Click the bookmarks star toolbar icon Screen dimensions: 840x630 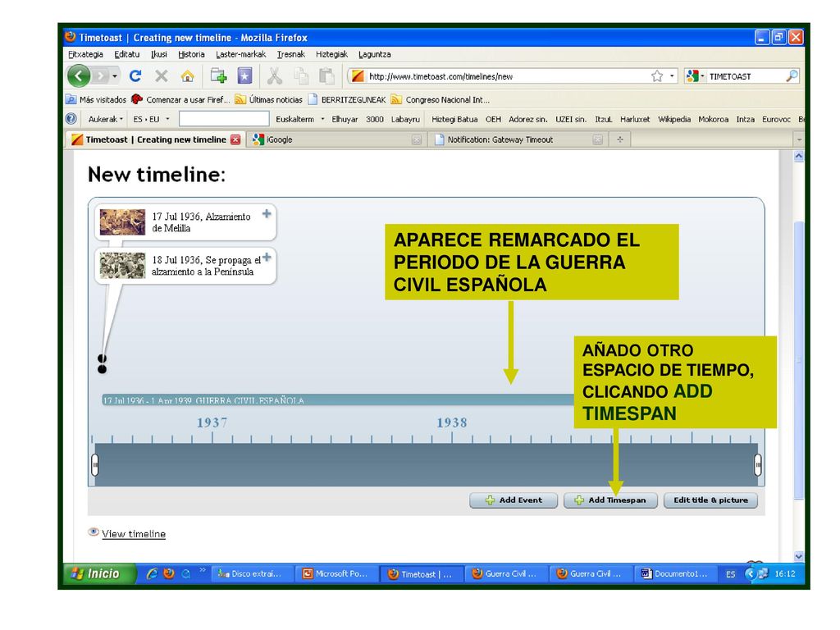[x=244, y=76]
